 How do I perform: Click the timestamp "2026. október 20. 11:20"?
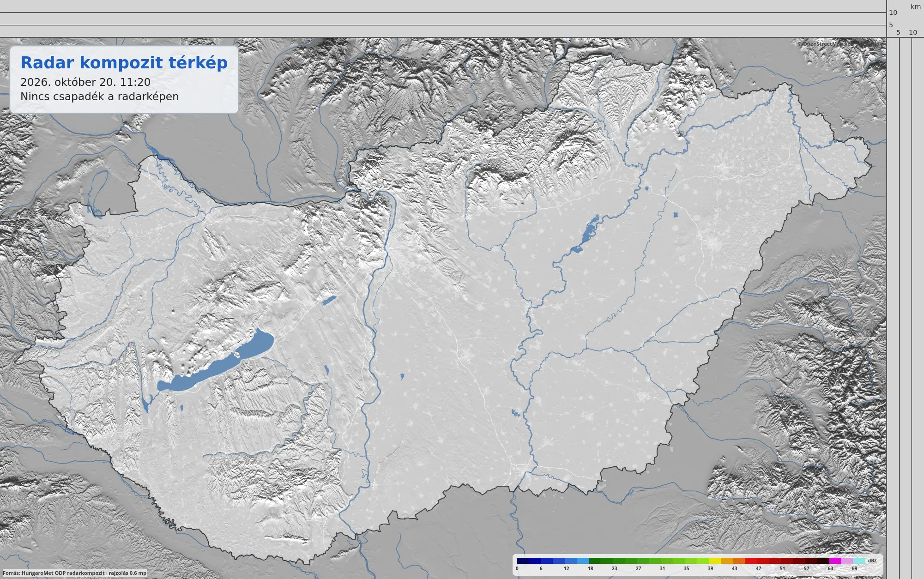(x=85, y=82)
